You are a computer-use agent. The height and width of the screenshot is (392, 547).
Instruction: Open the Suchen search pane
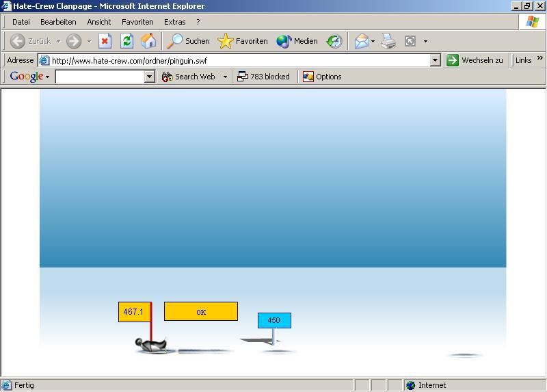[x=188, y=41]
